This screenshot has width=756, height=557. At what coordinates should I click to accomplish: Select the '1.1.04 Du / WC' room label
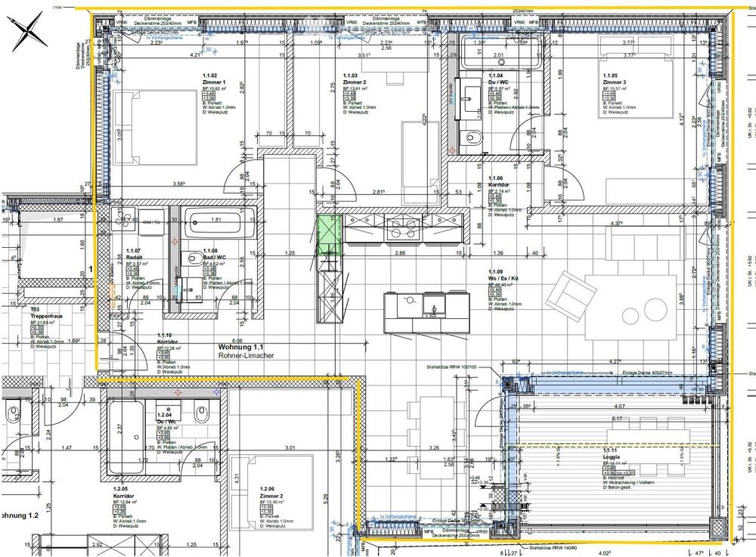point(498,79)
